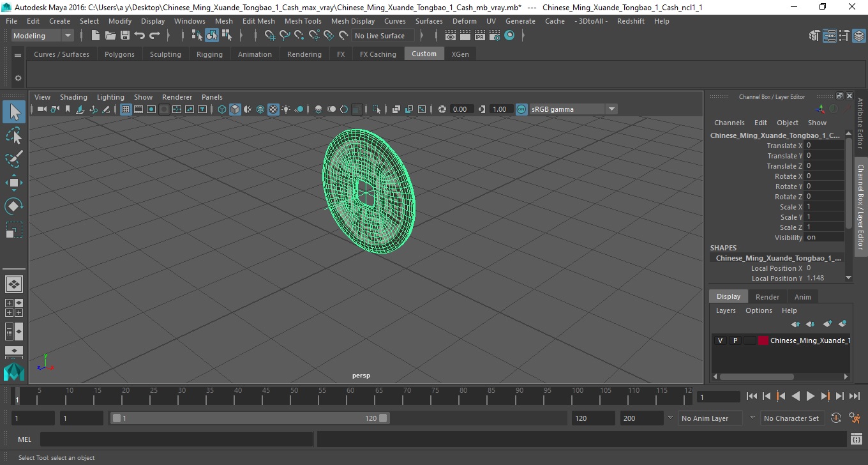Screen dimensions: 868x465
Task: Choose the Move tool in toolbox
Action: pos(14,183)
